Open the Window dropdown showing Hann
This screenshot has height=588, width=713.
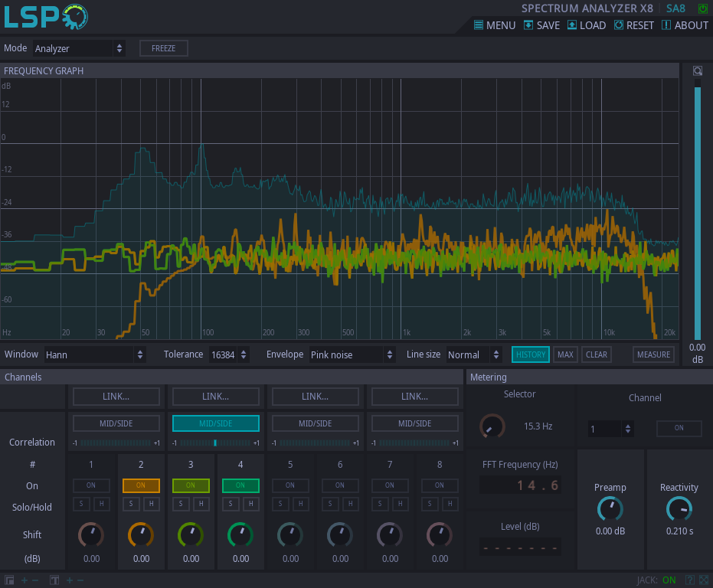tap(95, 354)
